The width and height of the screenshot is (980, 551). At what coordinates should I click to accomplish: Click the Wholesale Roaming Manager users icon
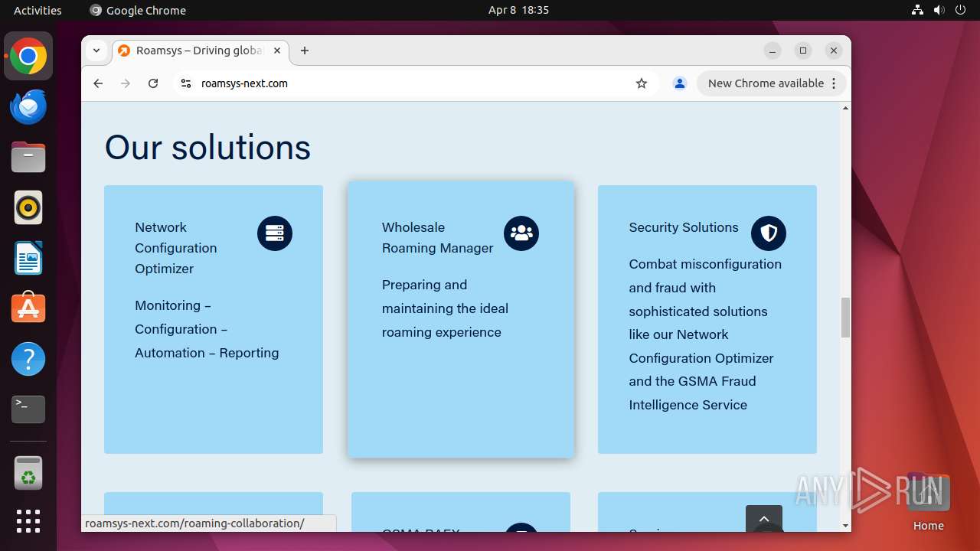coord(521,233)
